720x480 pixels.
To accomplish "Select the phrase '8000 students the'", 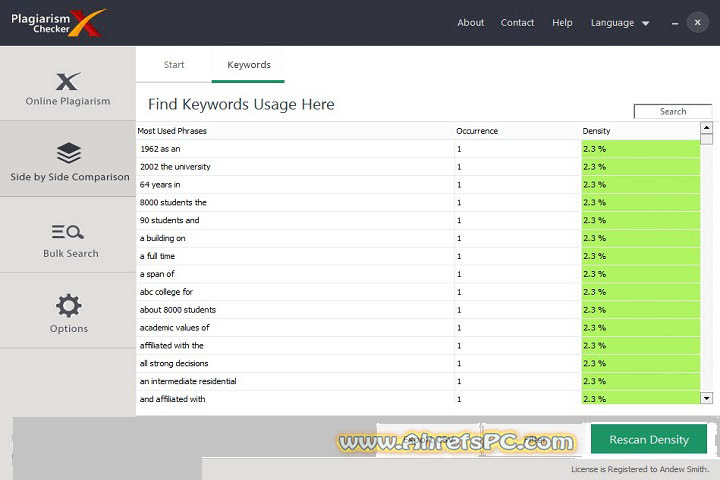I will [x=173, y=203].
